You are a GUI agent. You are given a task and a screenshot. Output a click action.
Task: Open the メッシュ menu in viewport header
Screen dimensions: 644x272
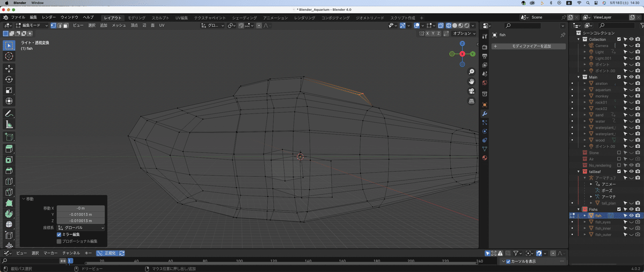119,25
